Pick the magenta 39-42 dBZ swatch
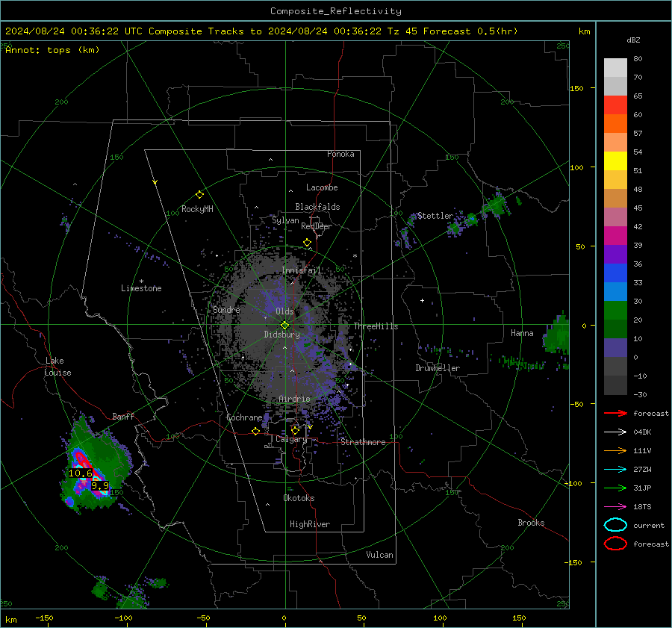Viewport: 672px width, 628px height. (x=615, y=236)
